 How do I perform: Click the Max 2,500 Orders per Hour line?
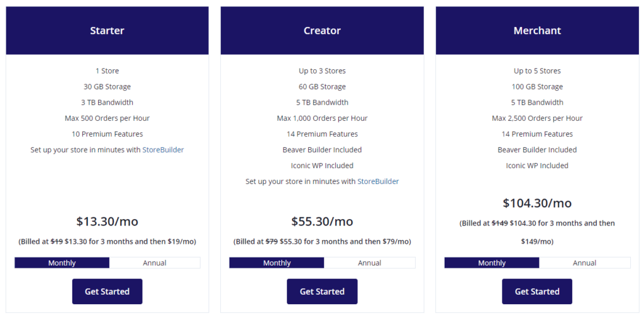[x=537, y=118]
